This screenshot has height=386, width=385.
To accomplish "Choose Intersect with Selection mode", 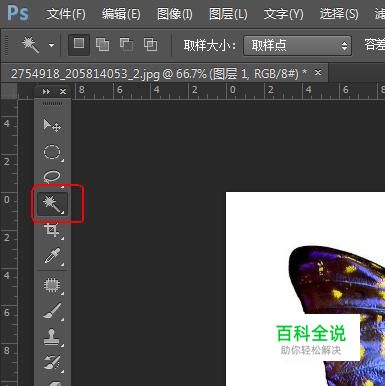I will point(150,44).
